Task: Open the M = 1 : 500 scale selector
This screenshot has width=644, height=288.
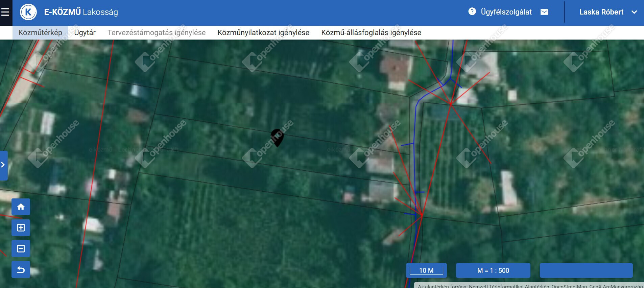Action: click(493, 270)
